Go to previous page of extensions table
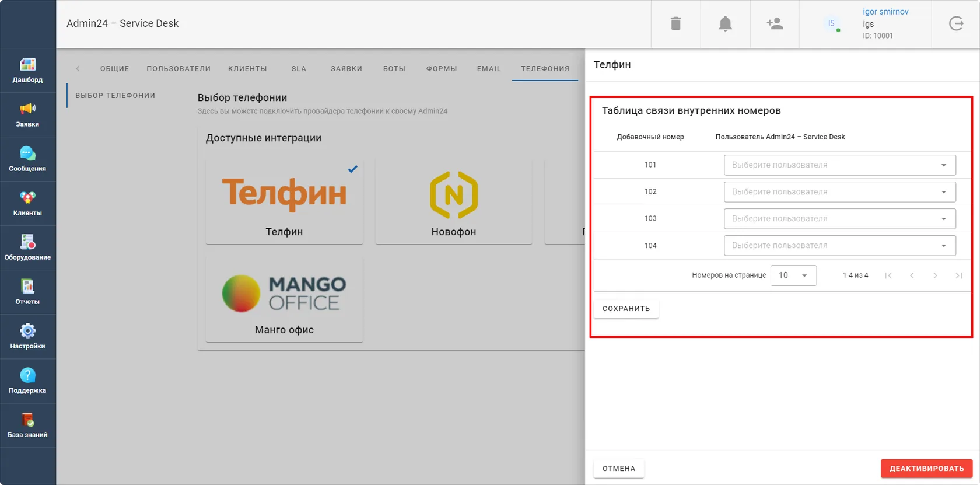Viewport: 980px width, 485px height. point(912,275)
